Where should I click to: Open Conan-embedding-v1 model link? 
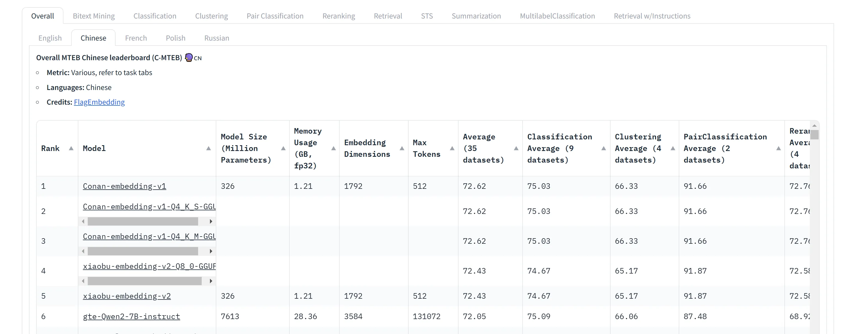coord(124,186)
